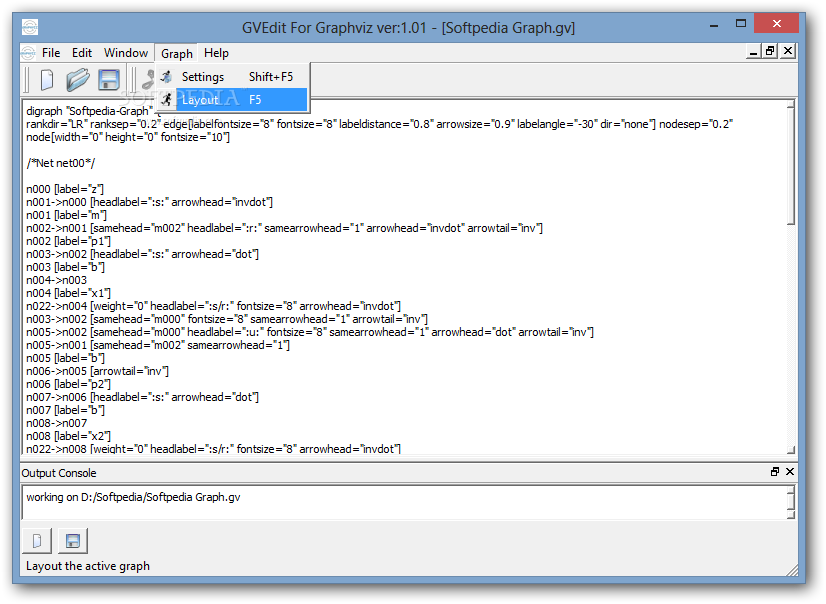Open the Window menu
Screen dimensions: 826x604
pos(126,53)
